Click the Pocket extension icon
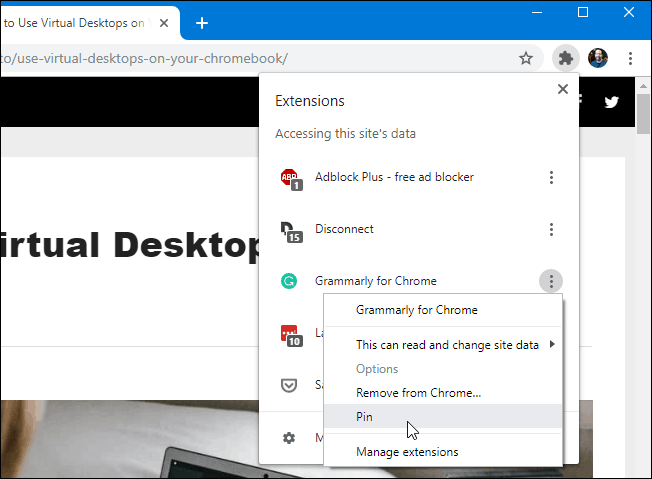This screenshot has height=479, width=652. click(x=289, y=385)
